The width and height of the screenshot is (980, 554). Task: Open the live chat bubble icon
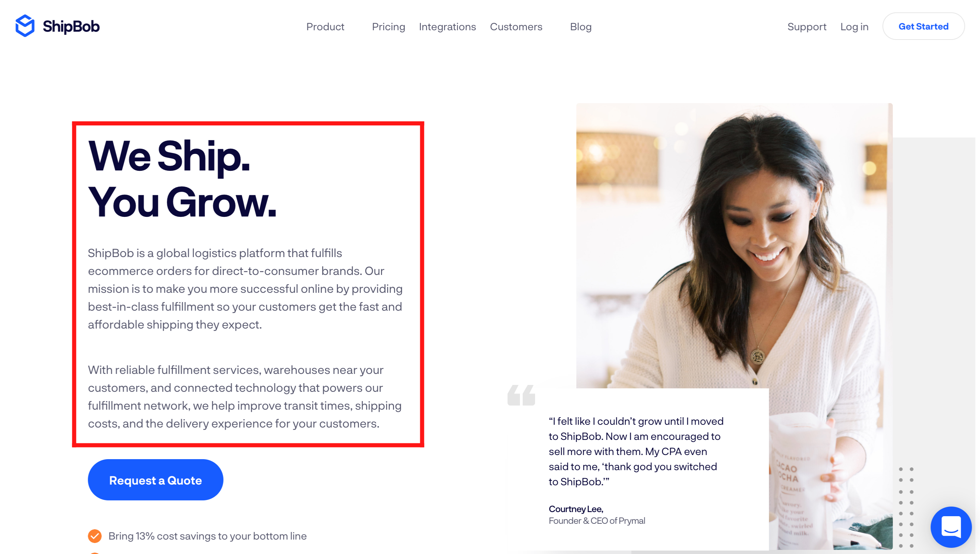click(x=951, y=527)
